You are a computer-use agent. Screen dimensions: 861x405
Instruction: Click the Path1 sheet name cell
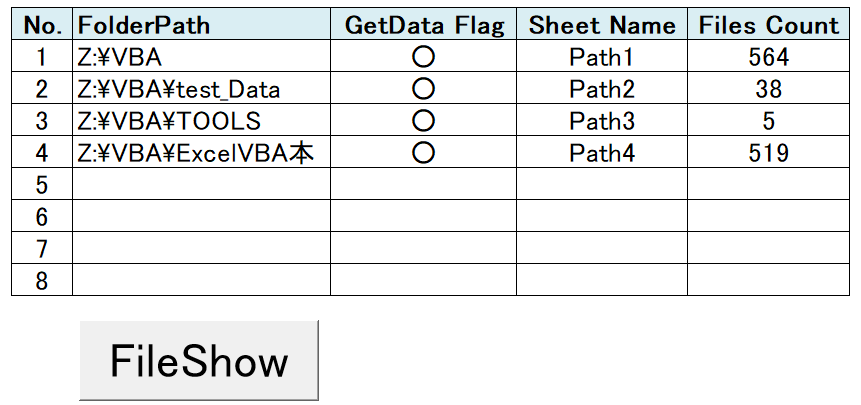602,57
